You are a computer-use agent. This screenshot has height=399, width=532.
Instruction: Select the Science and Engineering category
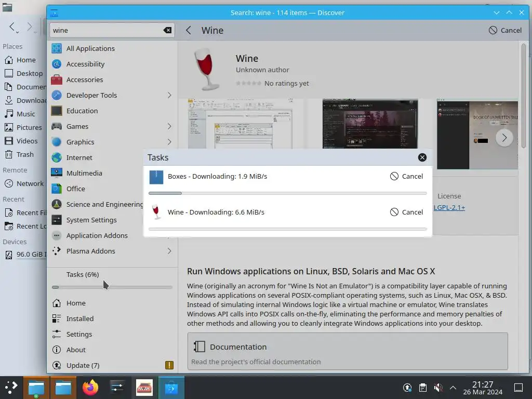pyautogui.click(x=96, y=205)
